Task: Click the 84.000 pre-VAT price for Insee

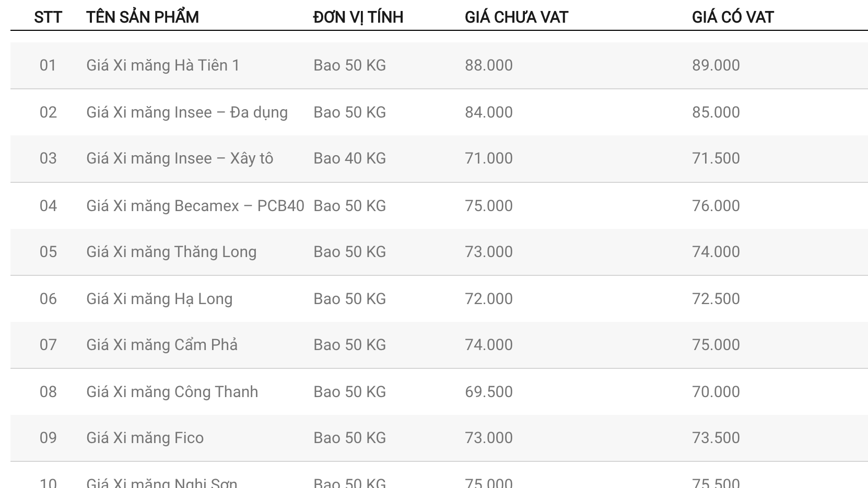Action: click(x=489, y=112)
